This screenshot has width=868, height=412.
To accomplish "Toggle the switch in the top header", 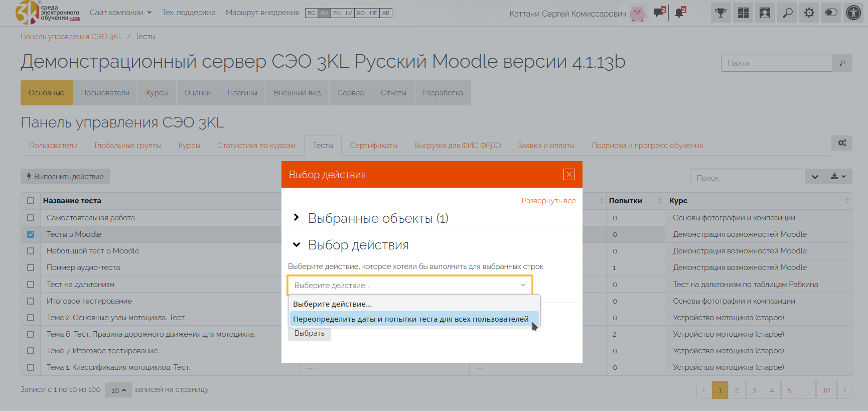I will pos(831,13).
